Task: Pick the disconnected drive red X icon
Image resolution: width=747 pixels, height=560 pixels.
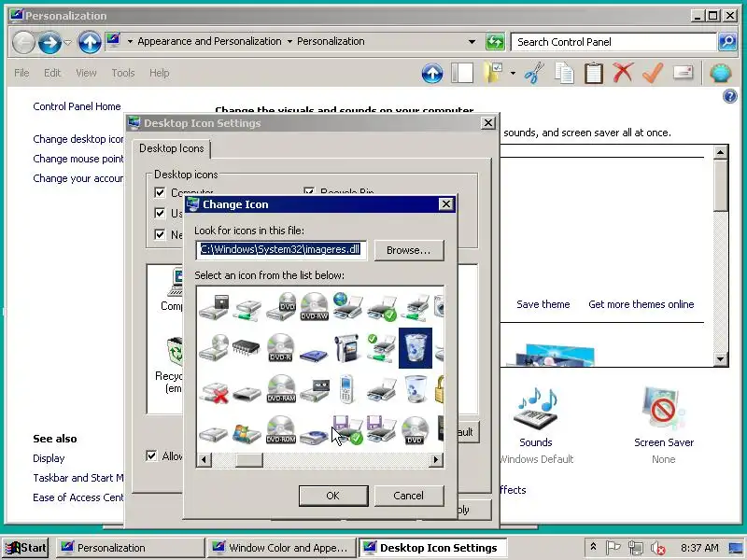Action: [x=214, y=392]
